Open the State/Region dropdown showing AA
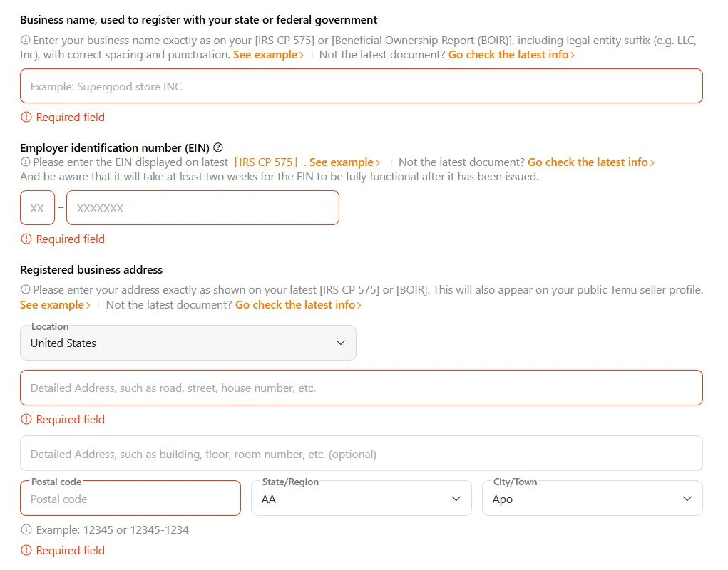 (361, 498)
